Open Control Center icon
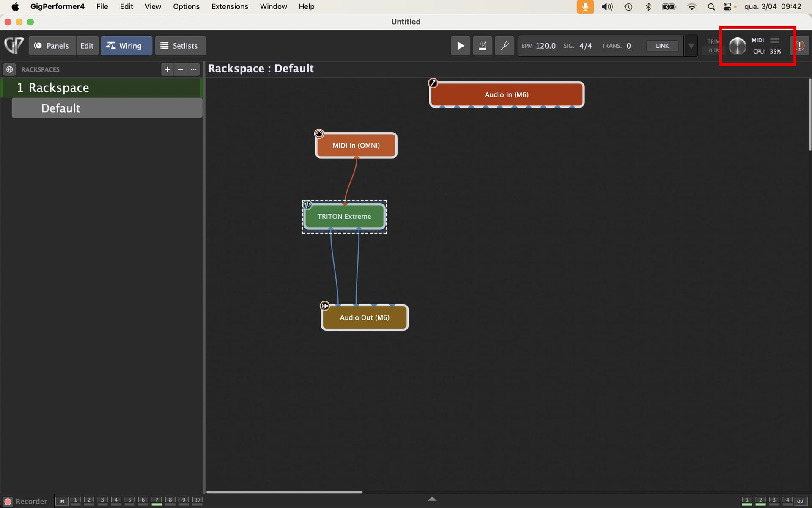The width and height of the screenshot is (812, 508). click(x=727, y=6)
